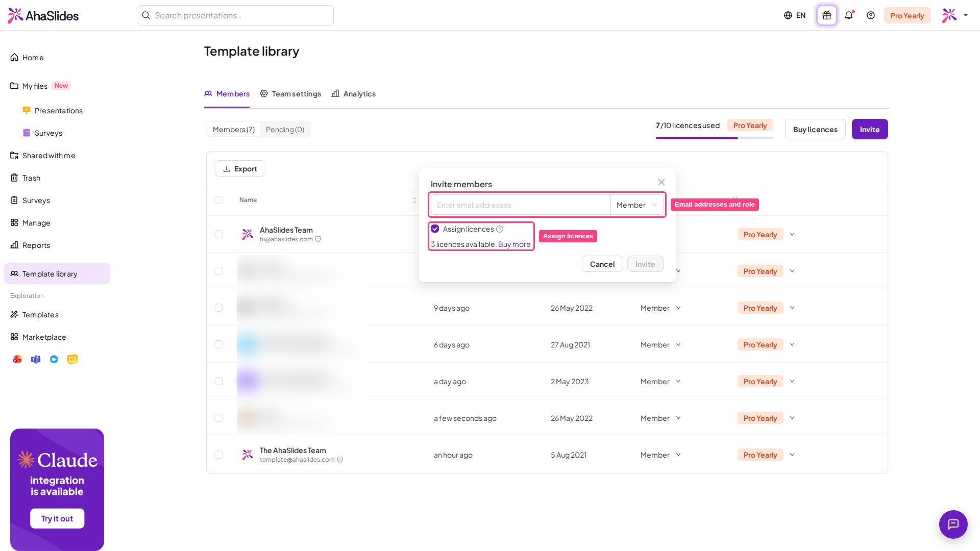Click the Name column sort arrows
This screenshot has height=551, width=980.
[414, 200]
